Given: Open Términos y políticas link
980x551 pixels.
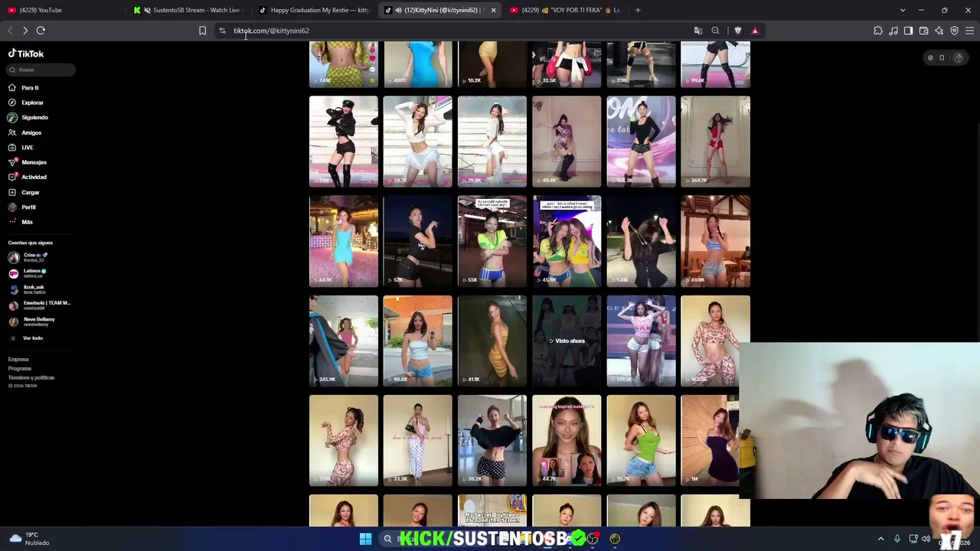Looking at the screenshot, I should [x=31, y=378].
